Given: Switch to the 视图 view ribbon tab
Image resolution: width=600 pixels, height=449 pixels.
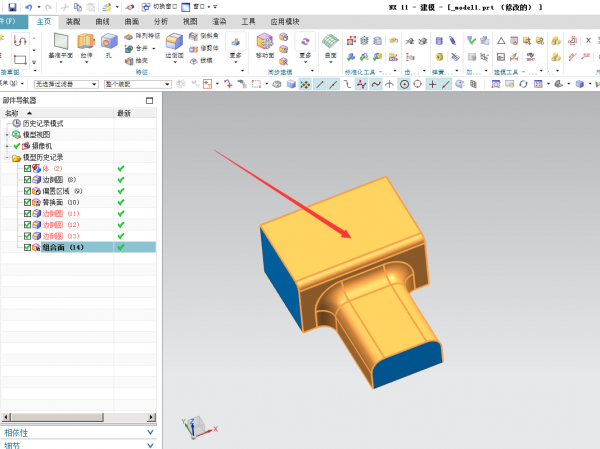Looking at the screenshot, I should 190,22.
